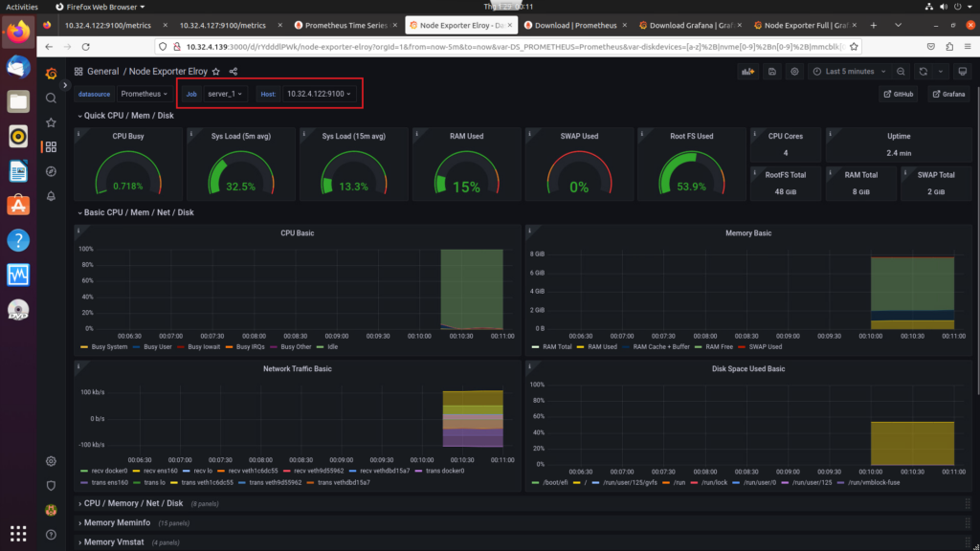Image resolution: width=980 pixels, height=551 pixels.
Task: Save the dashboard with the save icon
Action: [772, 71]
